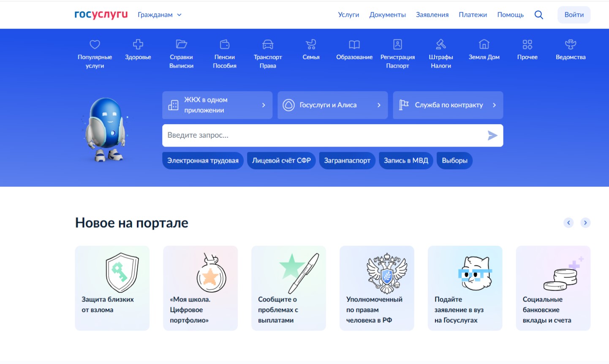Open the Госуслуги и Алиса banner
The width and height of the screenshot is (609, 364).
(333, 105)
